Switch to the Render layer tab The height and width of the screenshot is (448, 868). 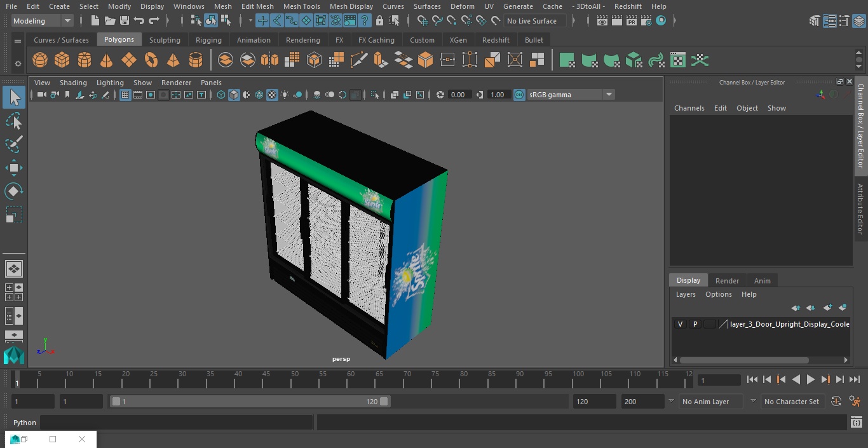coord(727,281)
